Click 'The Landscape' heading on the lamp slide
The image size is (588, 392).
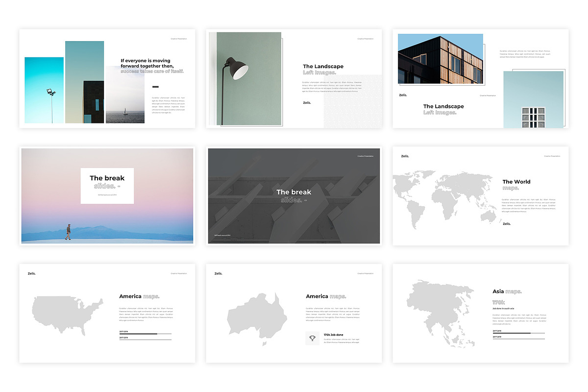pos(323,66)
